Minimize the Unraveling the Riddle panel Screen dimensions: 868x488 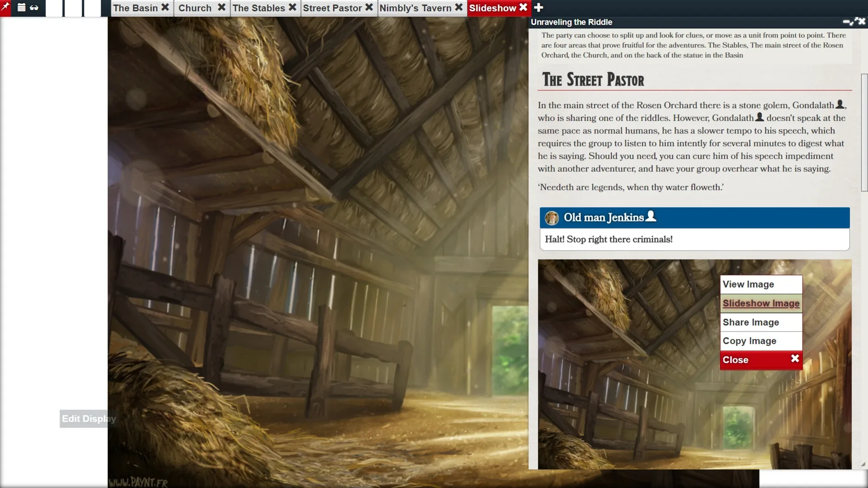coord(847,21)
